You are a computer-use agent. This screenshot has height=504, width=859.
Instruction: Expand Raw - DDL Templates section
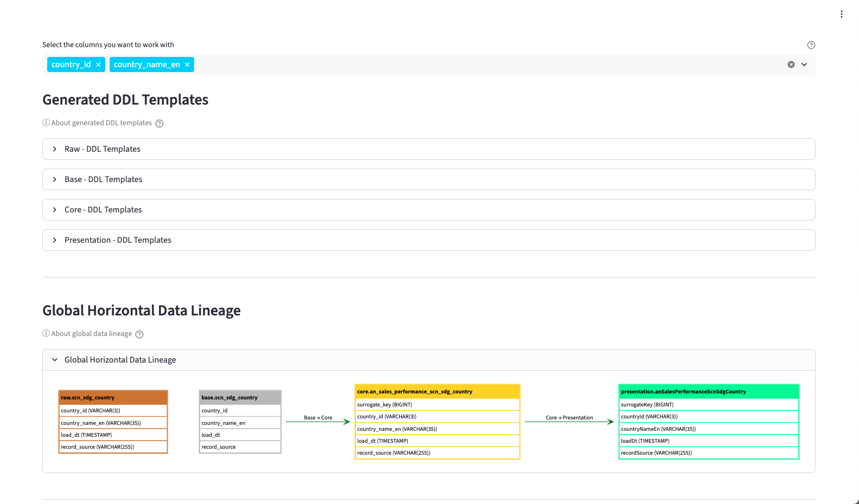pyautogui.click(x=429, y=149)
